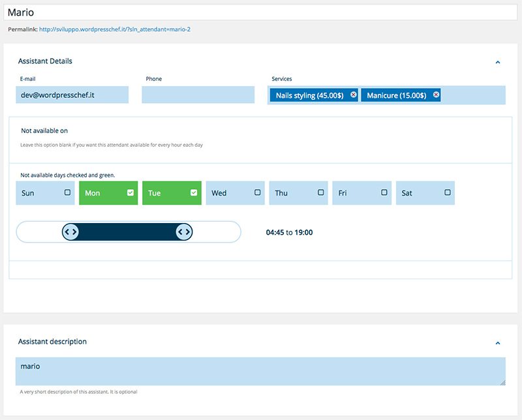The height and width of the screenshot is (420, 522).
Task: Click inside the Assistant description textarea
Action: coord(260,371)
